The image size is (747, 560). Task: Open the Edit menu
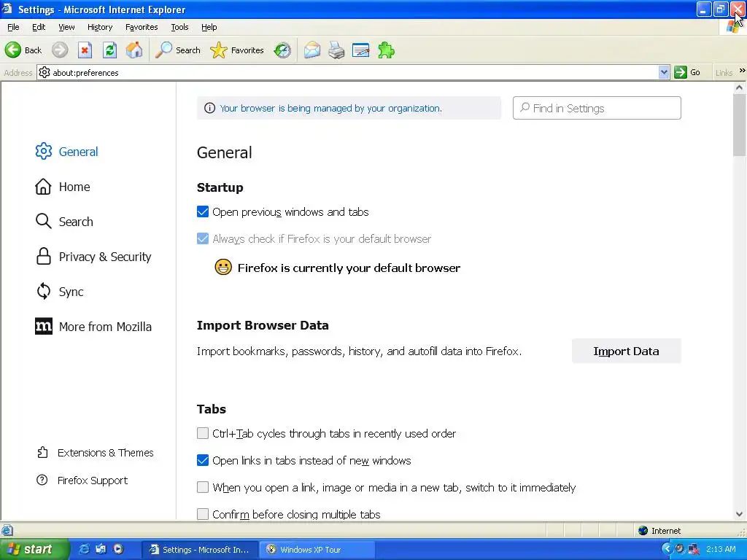pos(39,27)
